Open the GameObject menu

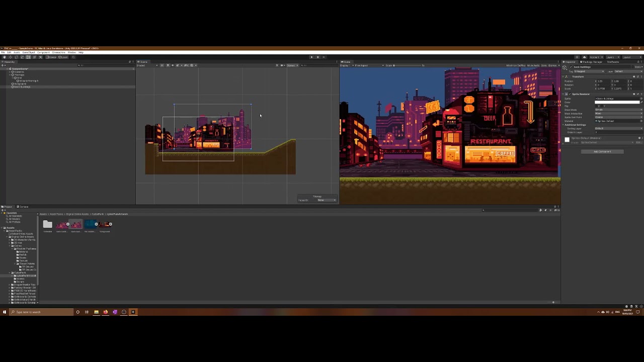pos(29,52)
